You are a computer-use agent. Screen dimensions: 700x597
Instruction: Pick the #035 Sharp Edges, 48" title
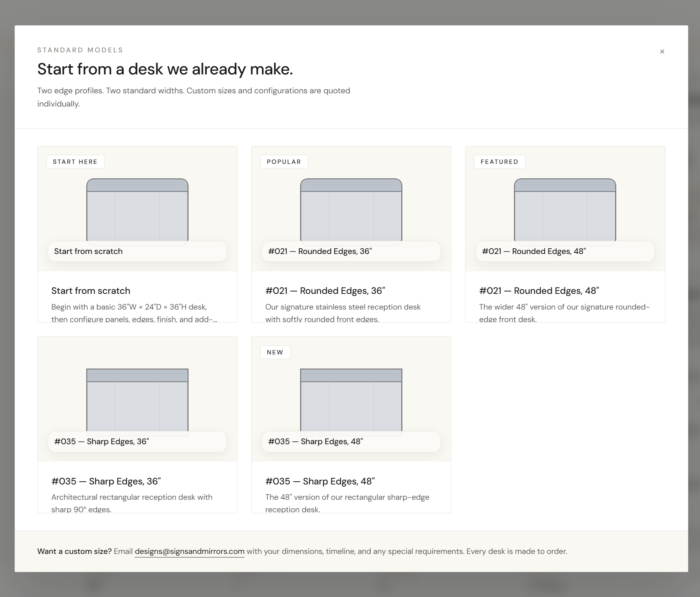pos(320,481)
